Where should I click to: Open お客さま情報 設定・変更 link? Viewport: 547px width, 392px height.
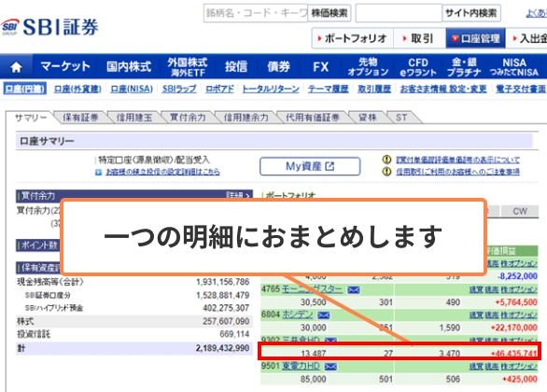pos(443,89)
